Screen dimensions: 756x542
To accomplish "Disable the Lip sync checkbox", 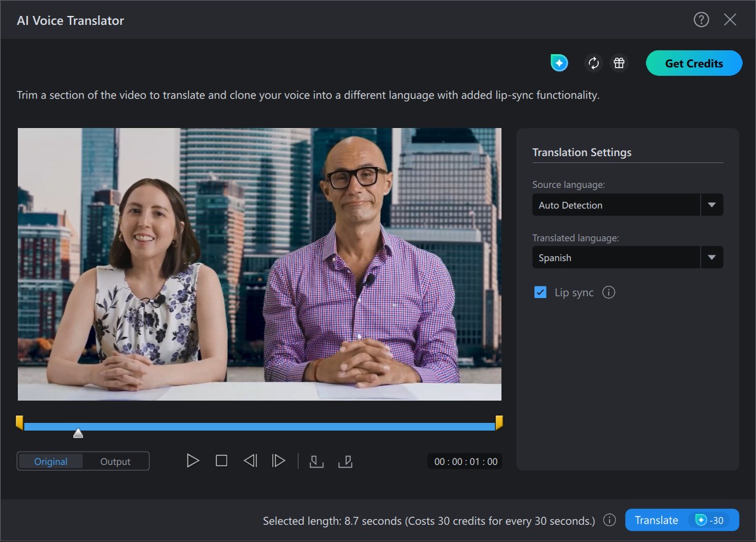I will coord(541,292).
